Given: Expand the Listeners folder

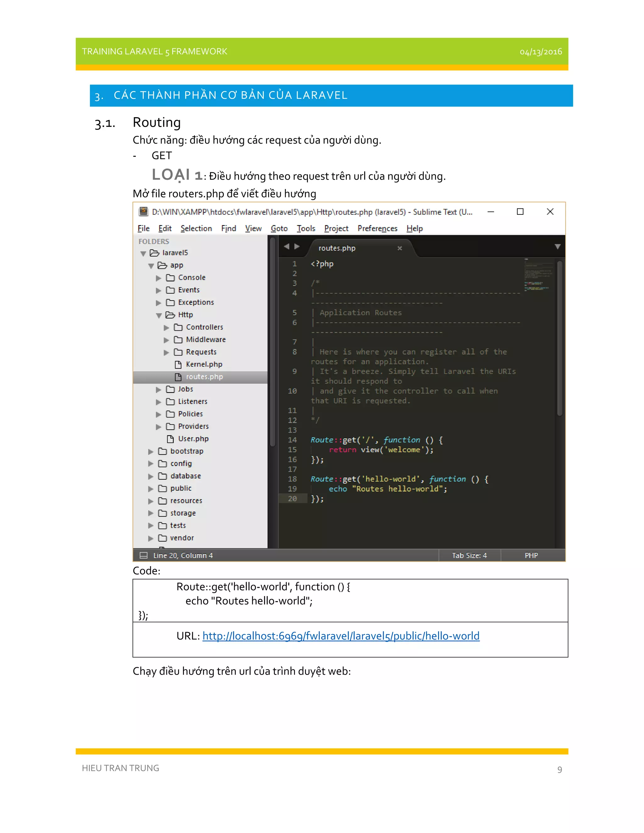Looking at the screenshot, I should (x=159, y=402).
